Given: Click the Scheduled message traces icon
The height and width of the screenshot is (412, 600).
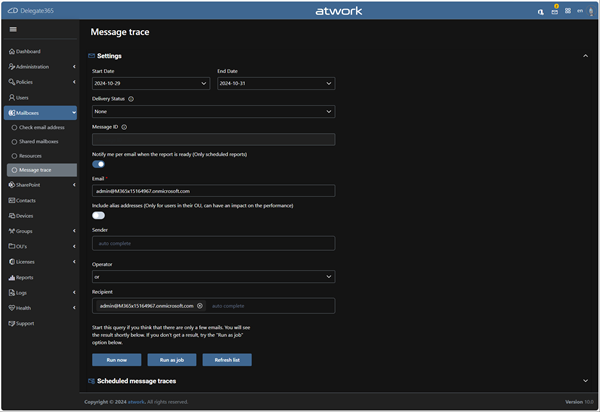Looking at the screenshot, I should tap(91, 381).
